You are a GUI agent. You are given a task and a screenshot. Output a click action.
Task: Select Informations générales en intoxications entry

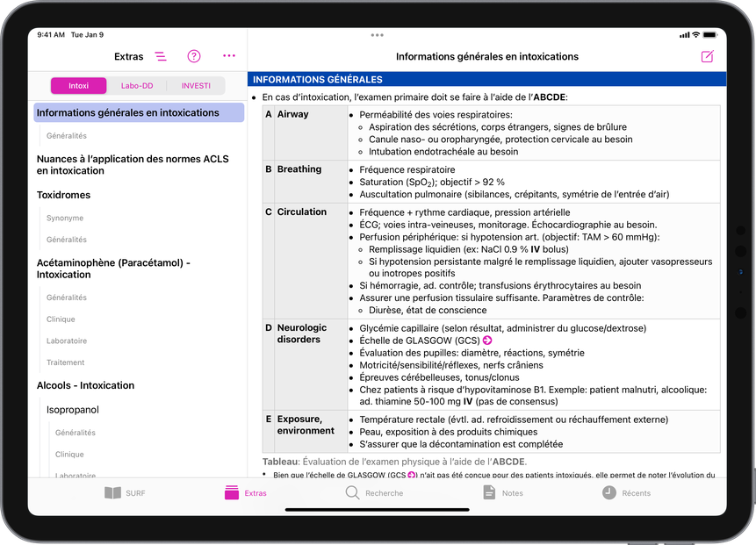(x=139, y=112)
